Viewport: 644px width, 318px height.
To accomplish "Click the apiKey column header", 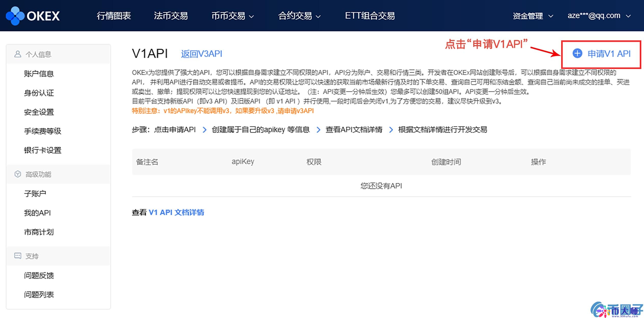I will pos(243,162).
